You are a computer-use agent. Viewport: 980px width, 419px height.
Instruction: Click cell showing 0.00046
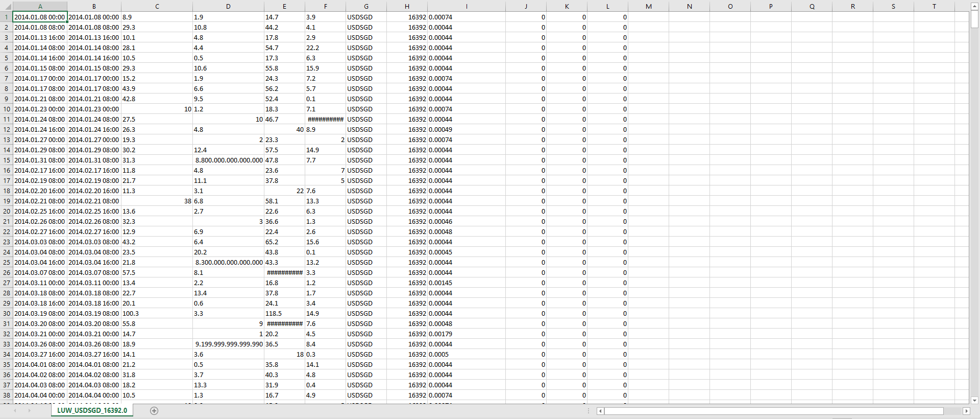click(x=467, y=221)
